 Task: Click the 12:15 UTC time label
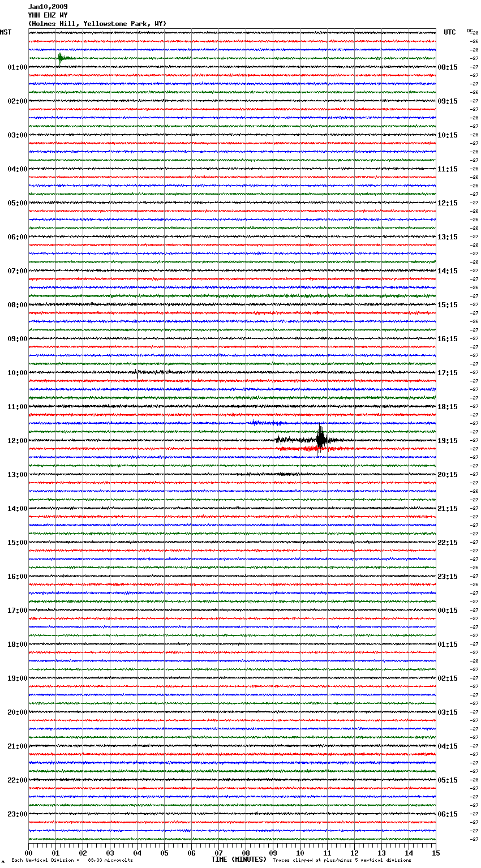tap(448, 203)
